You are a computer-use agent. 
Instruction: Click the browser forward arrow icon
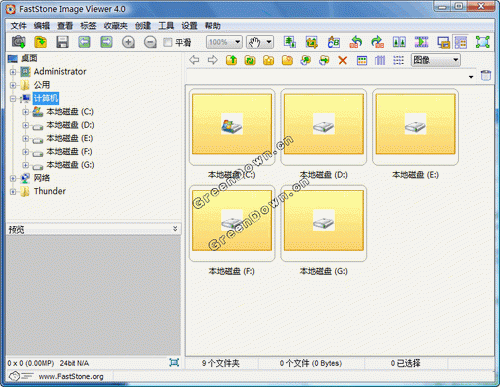[213, 60]
